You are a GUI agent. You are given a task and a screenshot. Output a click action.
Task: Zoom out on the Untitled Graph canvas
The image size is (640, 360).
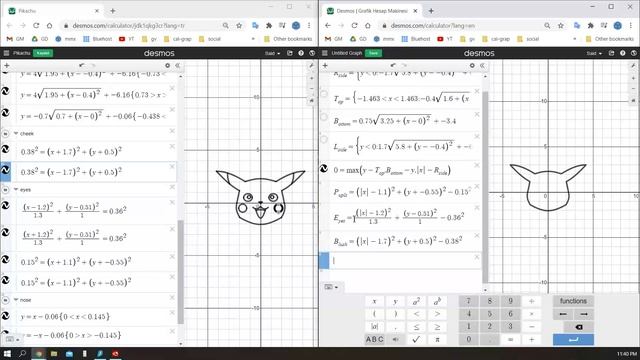coord(633,88)
